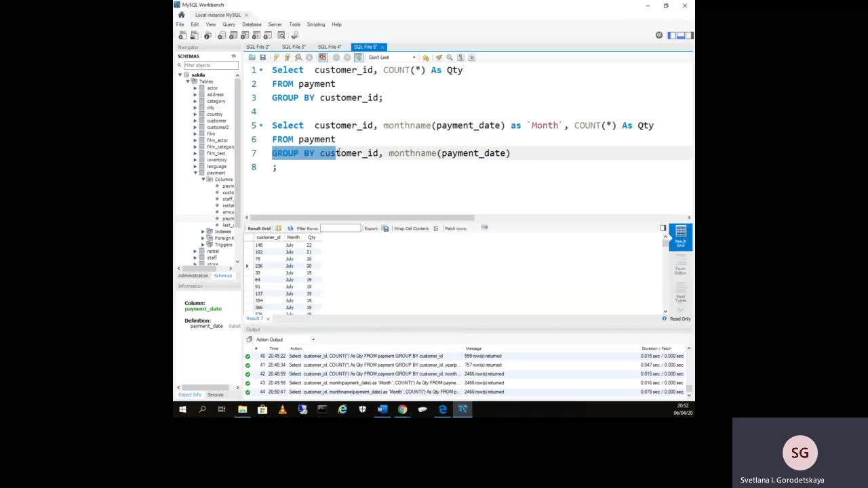Click the search table data icon
The image size is (868, 488).
281,35
